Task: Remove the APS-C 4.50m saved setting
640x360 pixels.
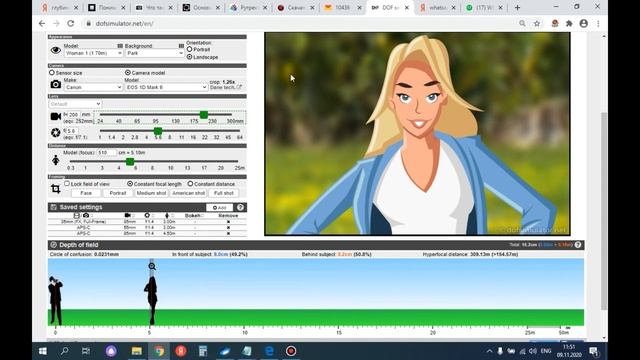Action: 228,233
